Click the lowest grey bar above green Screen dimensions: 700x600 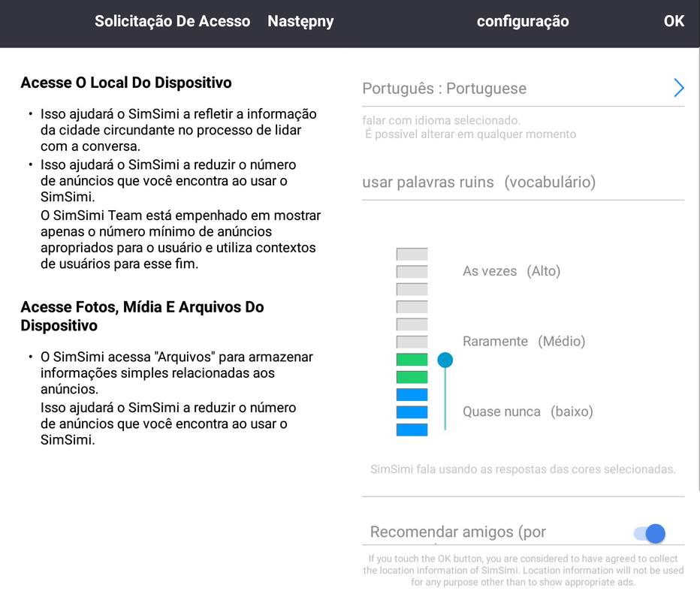(412, 342)
